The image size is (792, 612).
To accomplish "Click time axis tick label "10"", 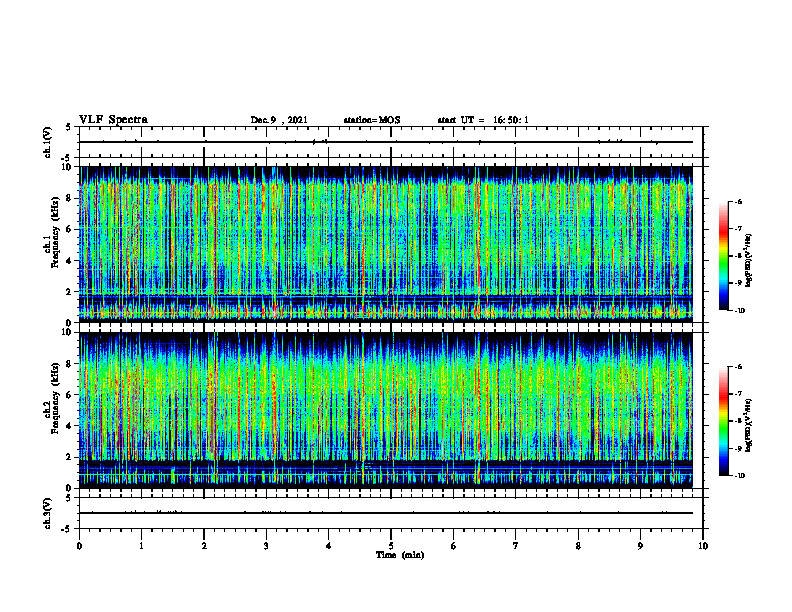I will pos(703,546).
